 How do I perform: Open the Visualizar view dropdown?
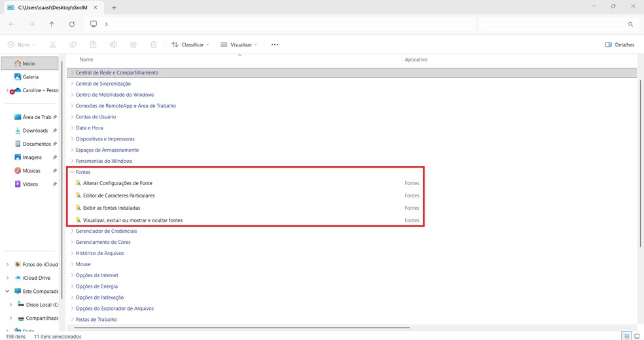pos(239,44)
